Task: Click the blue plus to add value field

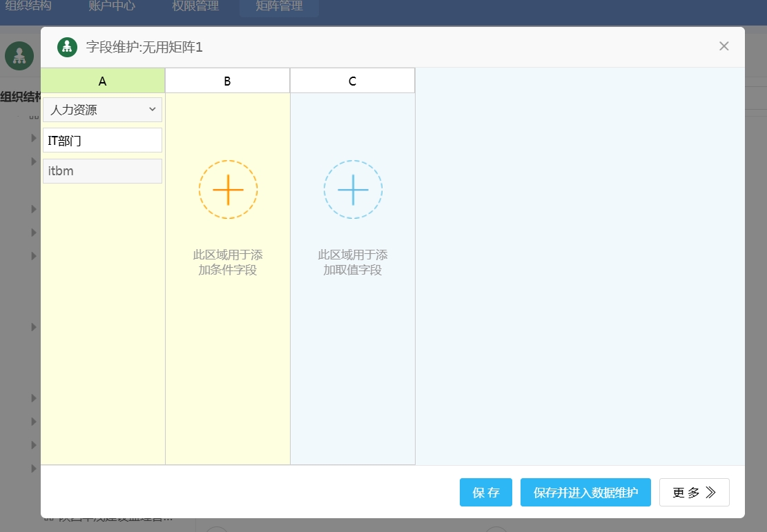Action: (x=353, y=190)
